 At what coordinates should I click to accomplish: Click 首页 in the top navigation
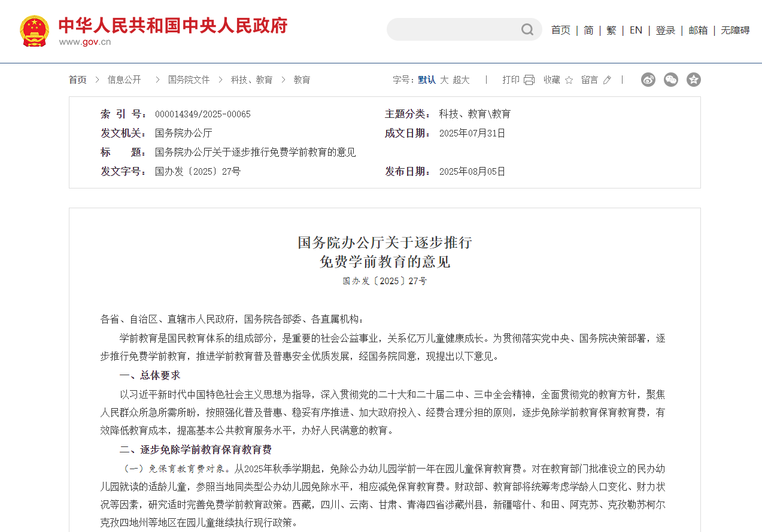coord(561,30)
